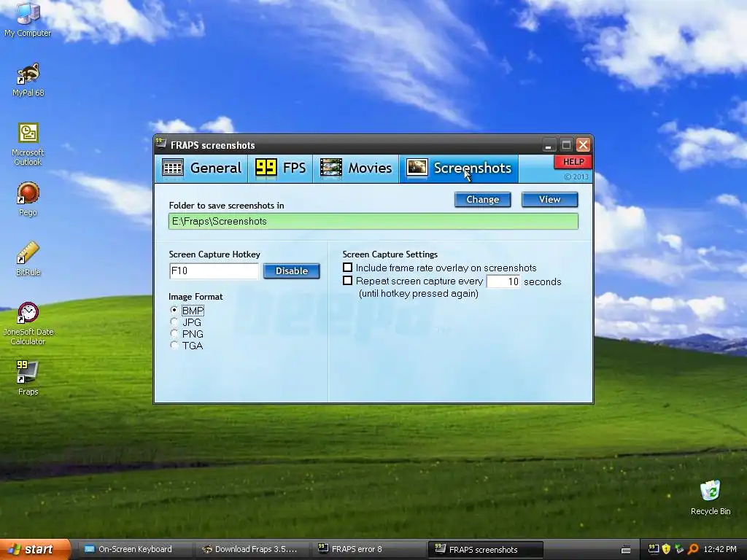Open the Windows Start menu
The width and height of the screenshot is (747, 560).
tap(35, 550)
